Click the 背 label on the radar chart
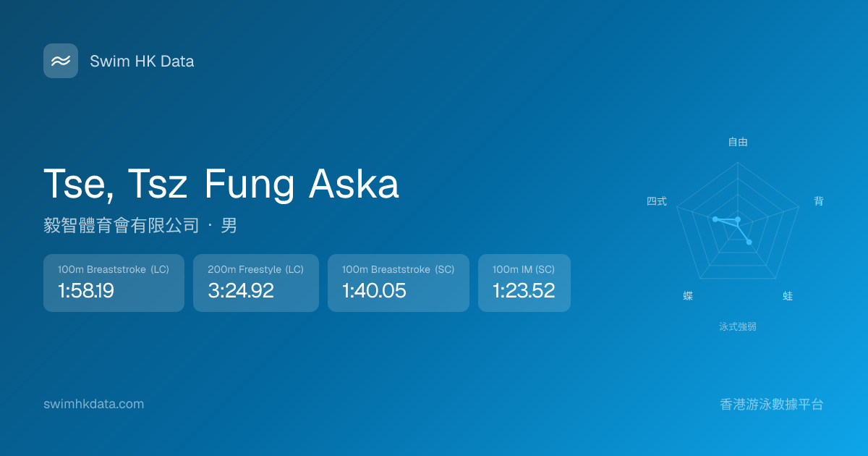Viewport: 868px width, 456px height. tap(819, 201)
